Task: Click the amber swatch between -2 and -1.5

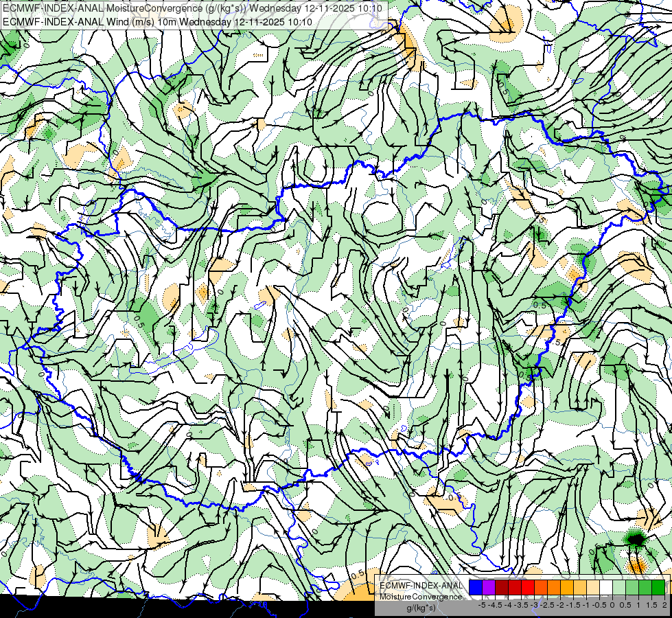Action: (x=567, y=588)
